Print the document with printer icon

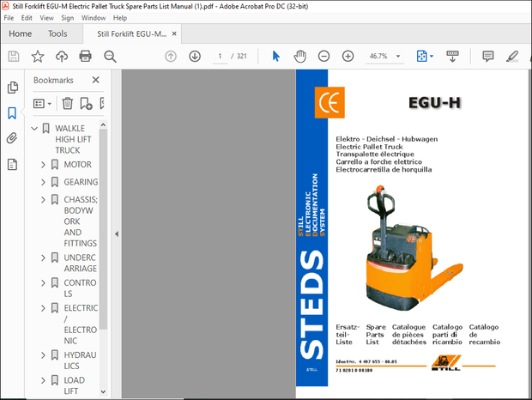click(x=85, y=57)
